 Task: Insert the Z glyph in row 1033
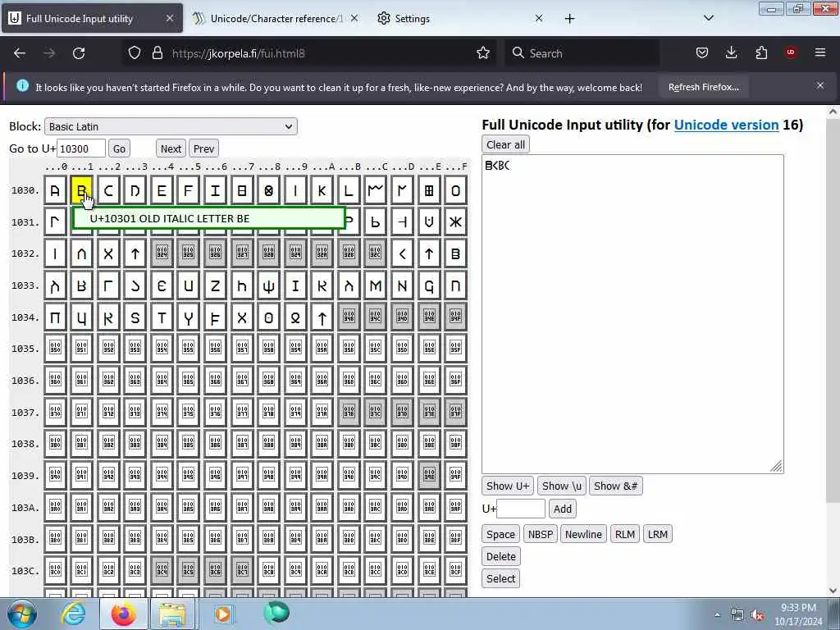tap(215, 285)
